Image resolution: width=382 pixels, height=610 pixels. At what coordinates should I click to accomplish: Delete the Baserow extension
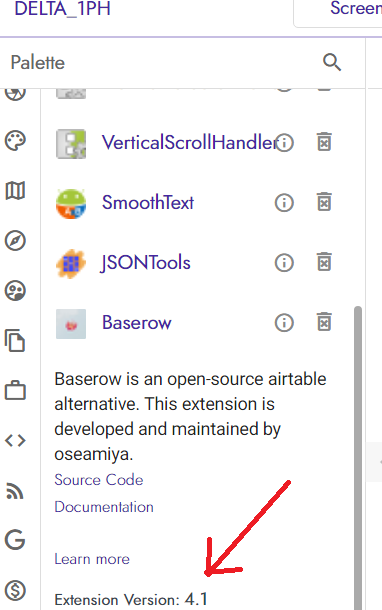[x=324, y=322]
